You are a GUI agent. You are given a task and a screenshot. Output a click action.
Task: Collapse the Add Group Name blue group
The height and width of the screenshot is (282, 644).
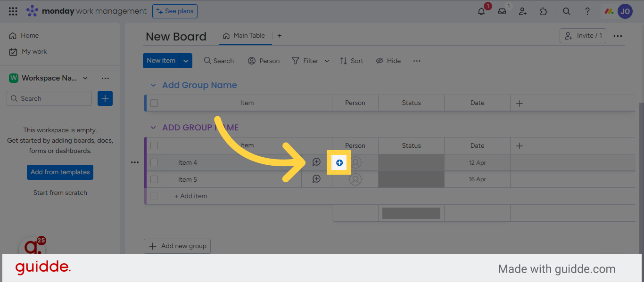(153, 85)
